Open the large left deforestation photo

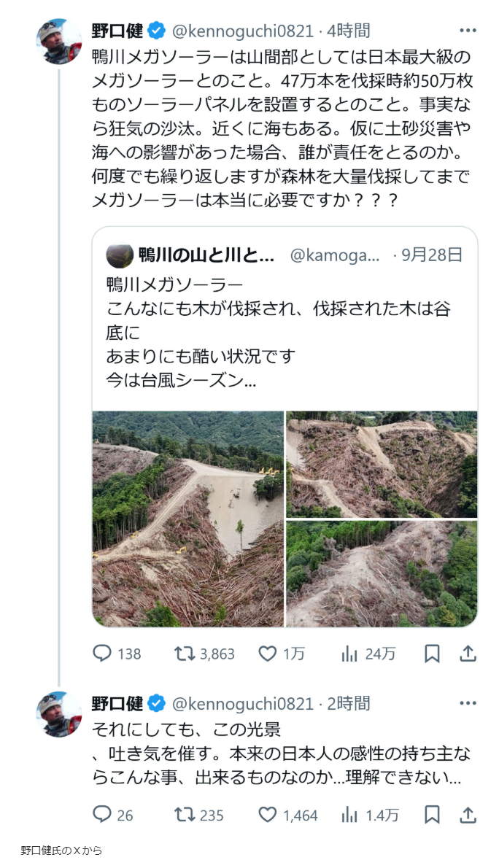coord(187,519)
